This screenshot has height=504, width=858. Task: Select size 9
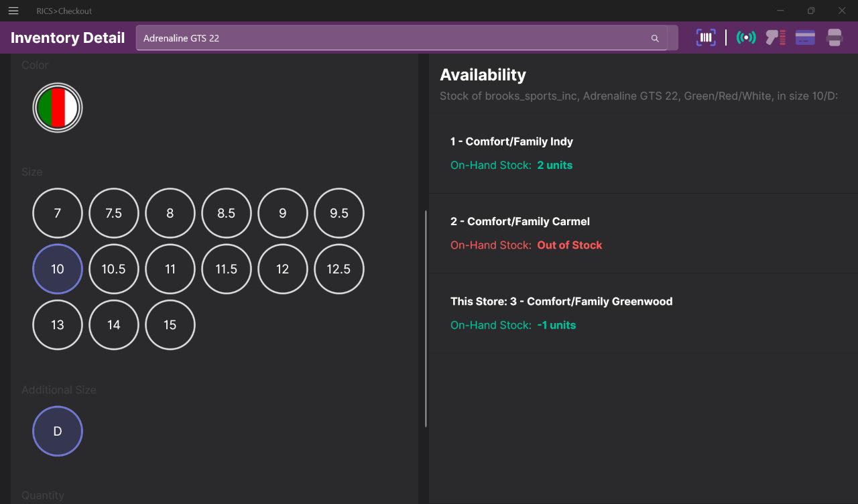click(283, 213)
